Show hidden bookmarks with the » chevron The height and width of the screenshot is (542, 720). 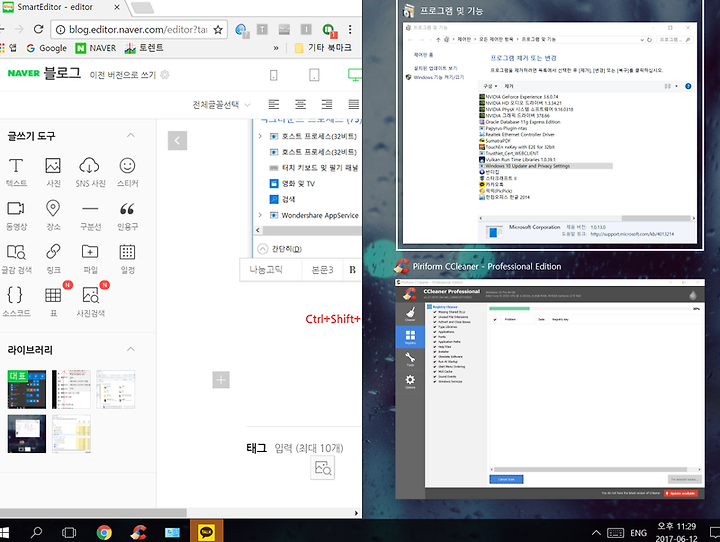(276, 48)
